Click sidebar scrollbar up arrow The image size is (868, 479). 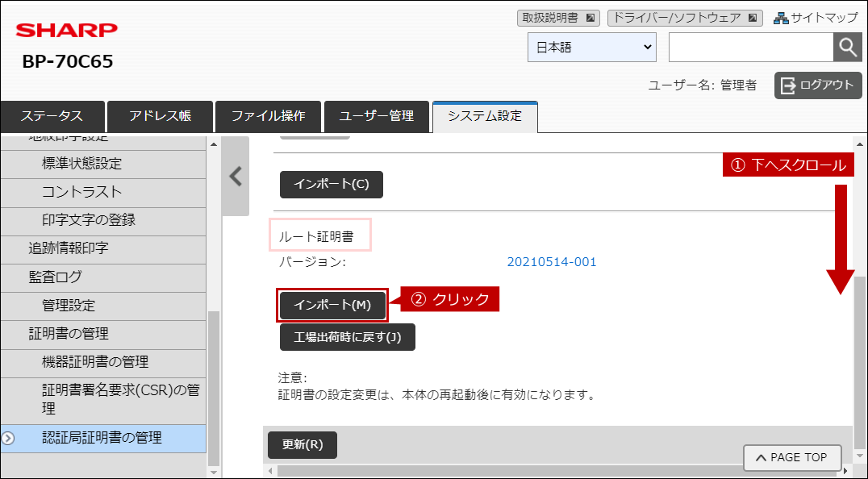(214, 144)
